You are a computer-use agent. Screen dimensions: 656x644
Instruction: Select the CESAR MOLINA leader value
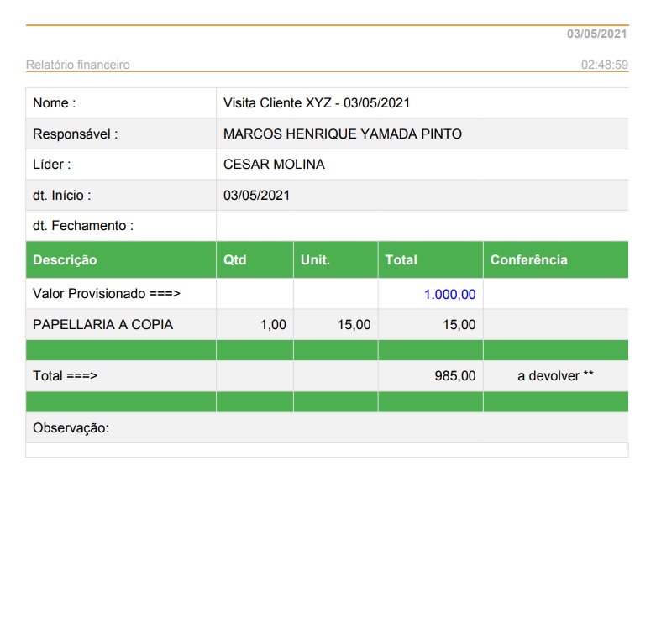[274, 165]
